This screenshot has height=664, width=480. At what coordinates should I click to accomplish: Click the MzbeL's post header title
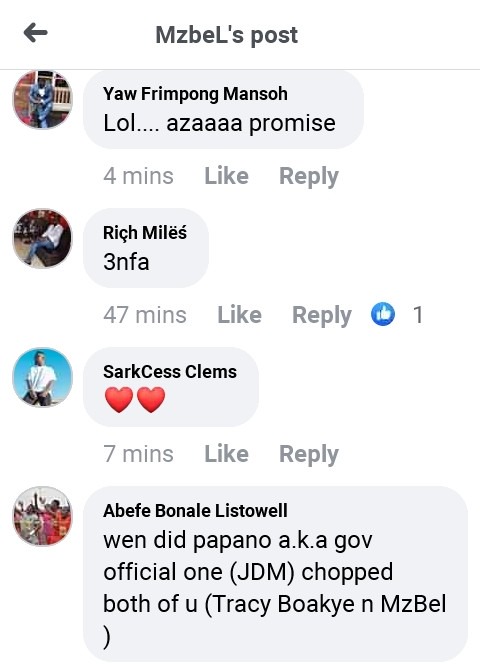tap(227, 35)
